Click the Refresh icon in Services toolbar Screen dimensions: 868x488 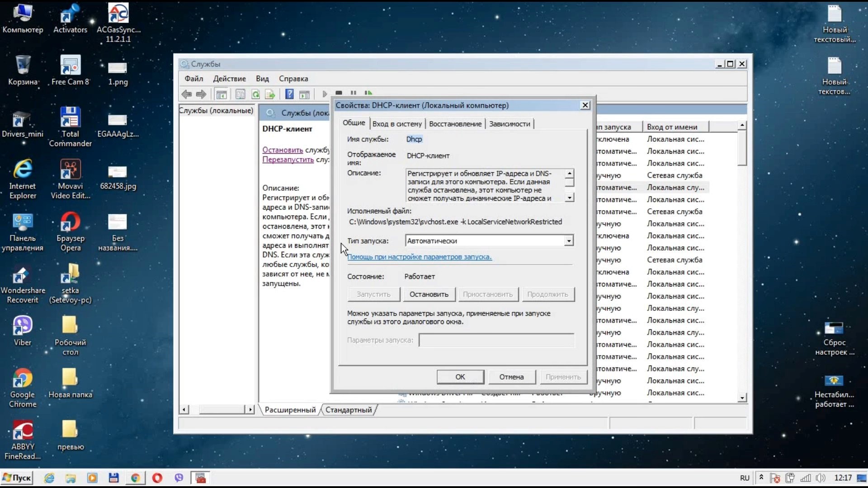click(256, 94)
